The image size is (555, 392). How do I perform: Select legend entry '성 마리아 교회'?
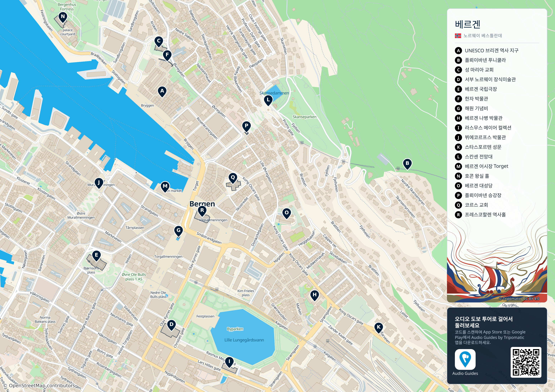pos(479,70)
